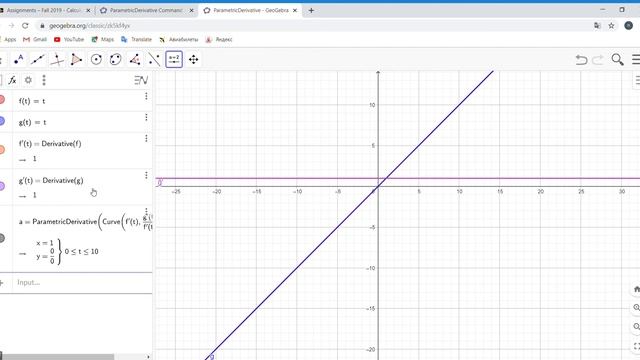
Task: Click the algebra view horizontal scrollbar
Action: tap(57, 357)
